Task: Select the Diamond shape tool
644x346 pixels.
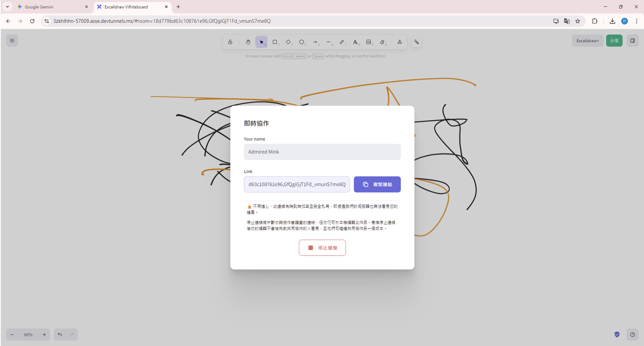Action: (288, 42)
